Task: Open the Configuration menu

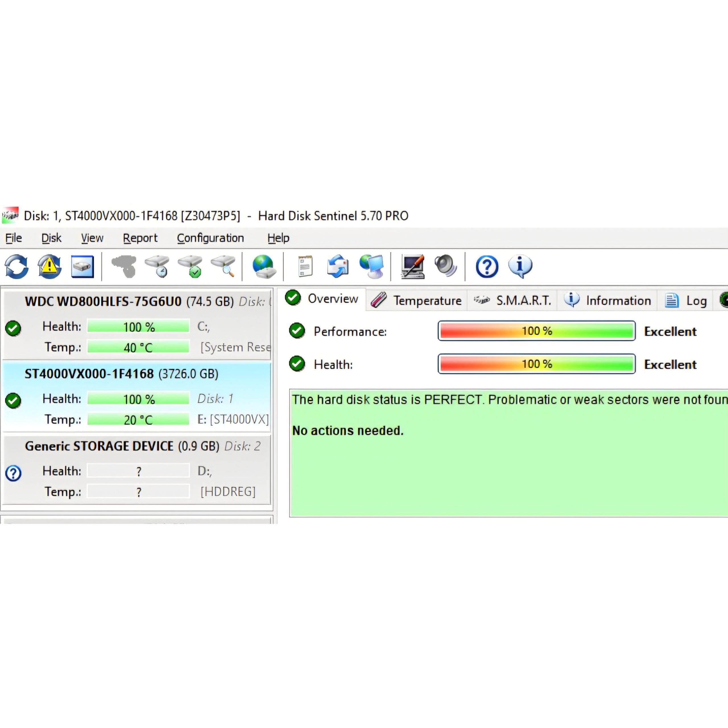Action: tap(210, 238)
